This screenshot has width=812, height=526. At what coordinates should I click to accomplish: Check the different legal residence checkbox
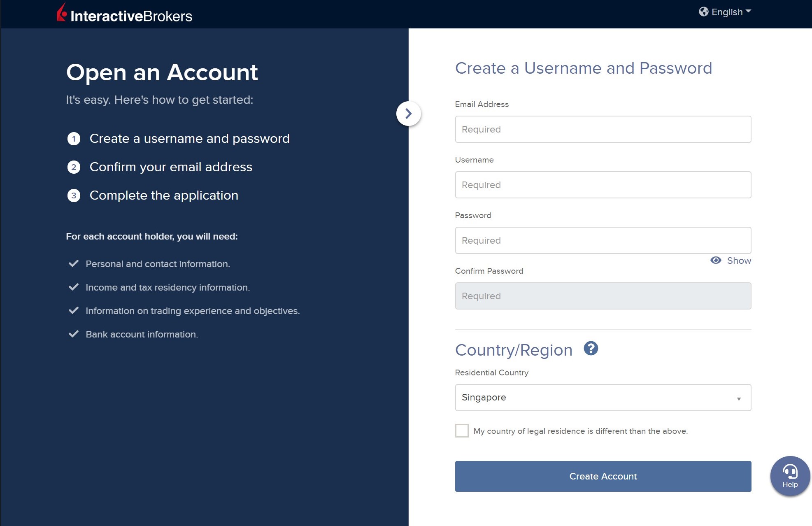tap(462, 431)
